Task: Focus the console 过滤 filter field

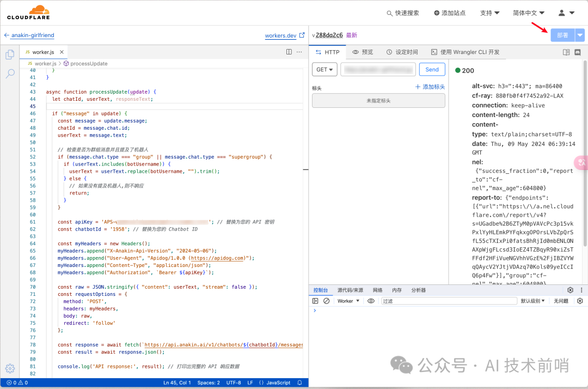Action: tap(449, 301)
